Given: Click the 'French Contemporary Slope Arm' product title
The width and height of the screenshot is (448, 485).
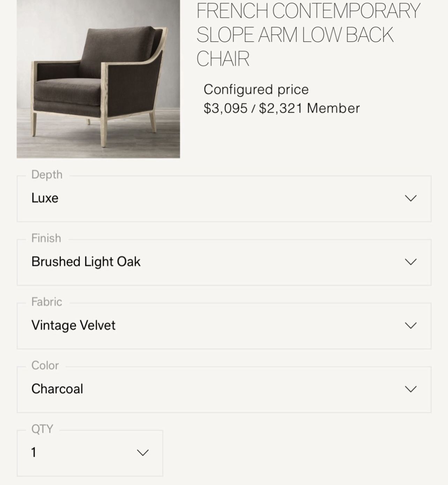Looking at the screenshot, I should click(x=308, y=35).
